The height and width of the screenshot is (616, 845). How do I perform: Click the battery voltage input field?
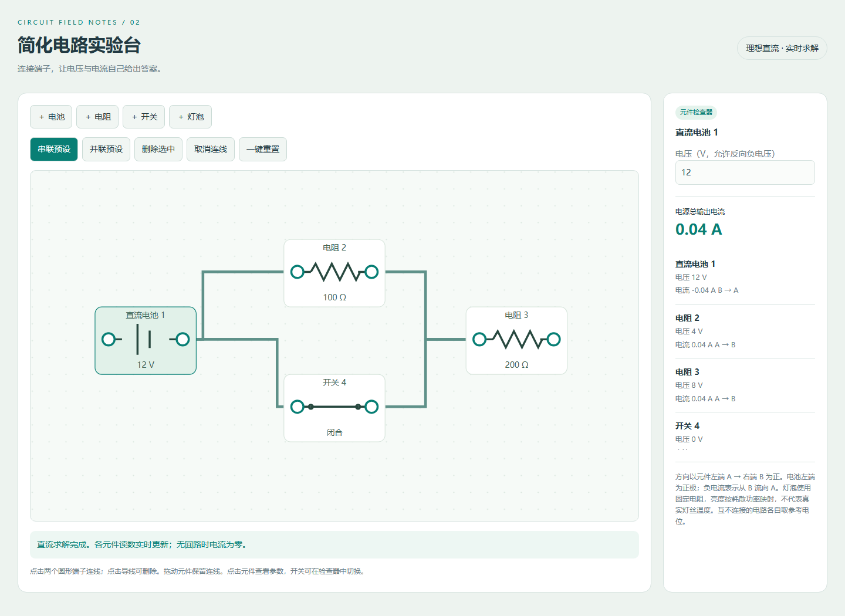745,172
